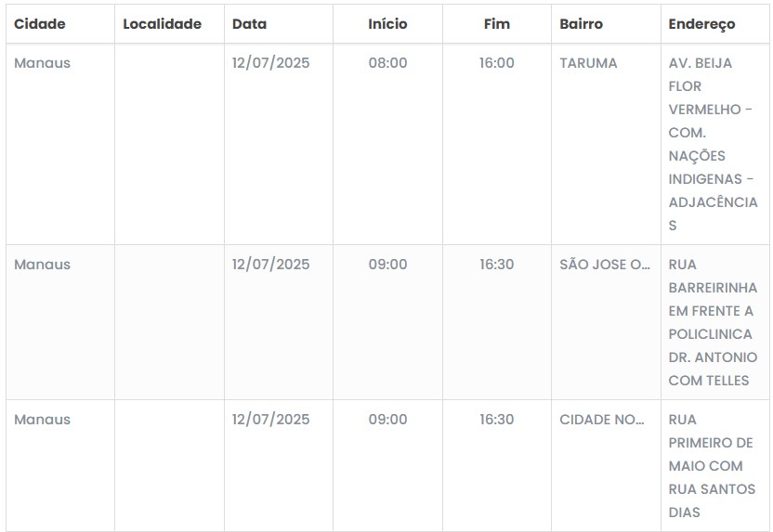Sort by the Início column header
773x532 pixels.
(x=387, y=24)
